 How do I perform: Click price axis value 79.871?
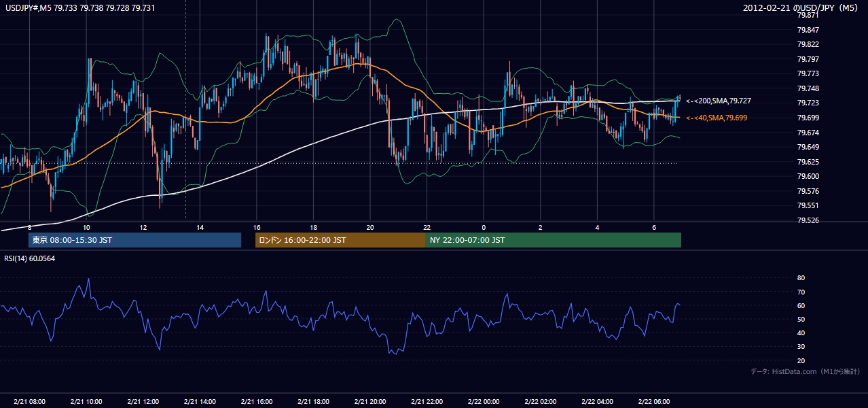click(x=808, y=15)
